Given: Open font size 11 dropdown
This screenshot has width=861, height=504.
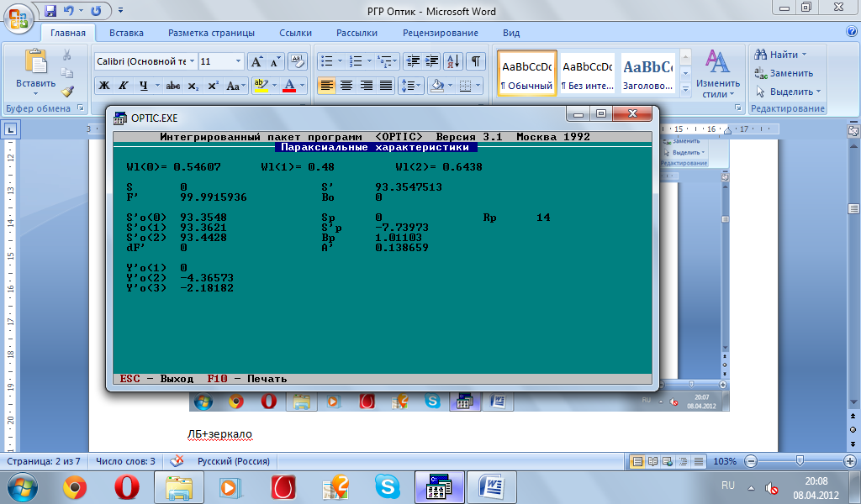Looking at the screenshot, I should click(x=238, y=61).
